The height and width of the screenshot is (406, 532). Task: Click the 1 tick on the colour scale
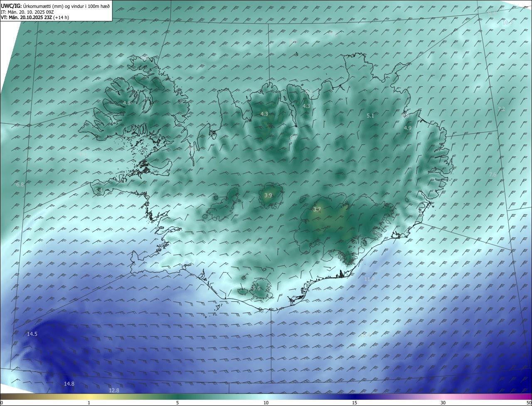[89, 403]
